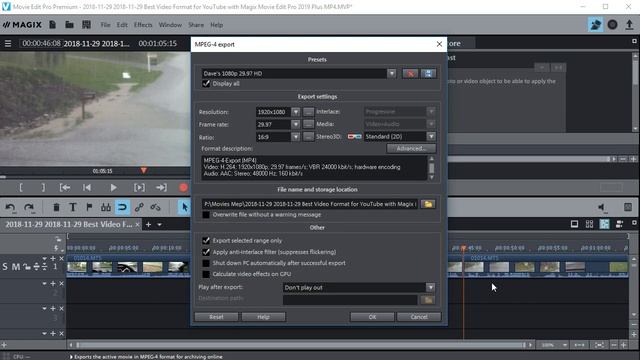Image resolution: width=640 pixels, height=360 pixels.
Task: Jump to range start
Action: [x=65, y=187]
